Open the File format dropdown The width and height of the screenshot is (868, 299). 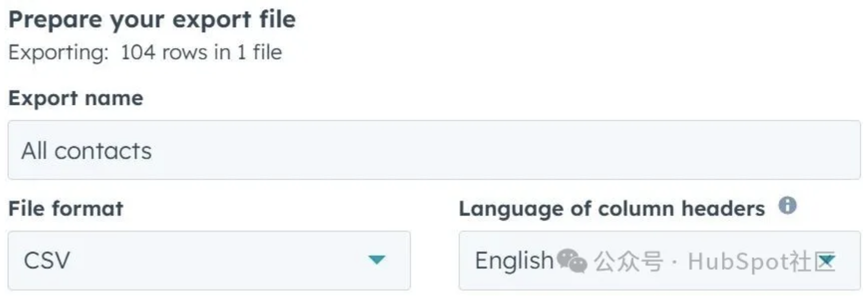[209, 260]
